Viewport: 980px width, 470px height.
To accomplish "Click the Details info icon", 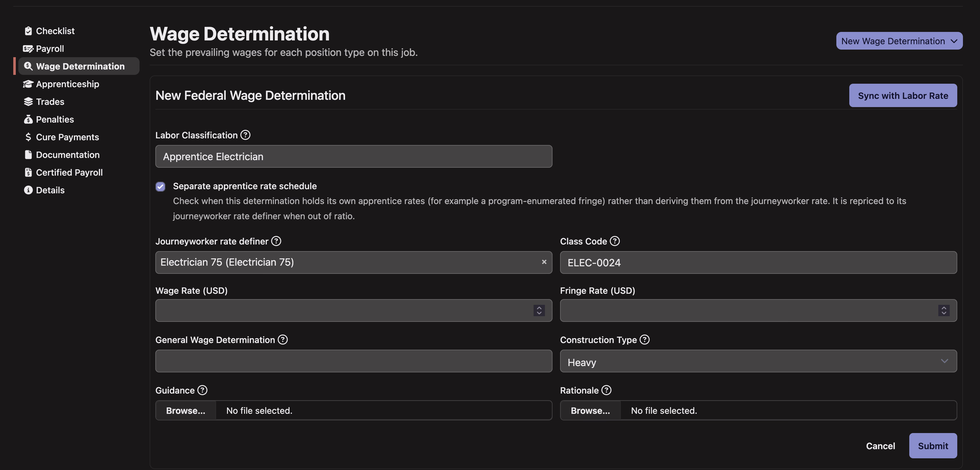I will click(28, 190).
